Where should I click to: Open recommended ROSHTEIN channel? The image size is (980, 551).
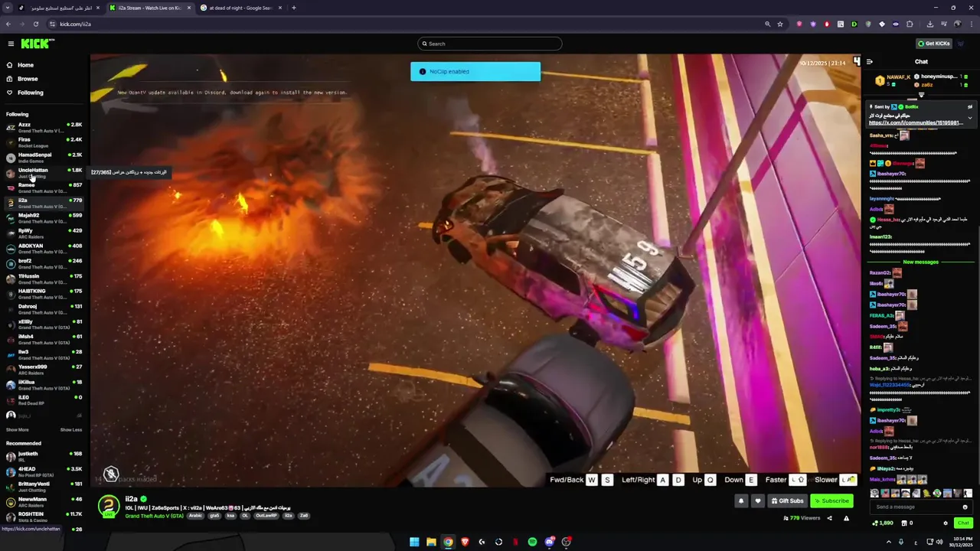pyautogui.click(x=44, y=517)
